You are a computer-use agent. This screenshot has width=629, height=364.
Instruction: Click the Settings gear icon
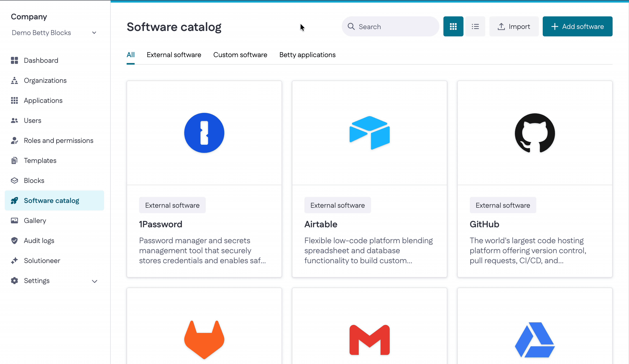[15, 281]
